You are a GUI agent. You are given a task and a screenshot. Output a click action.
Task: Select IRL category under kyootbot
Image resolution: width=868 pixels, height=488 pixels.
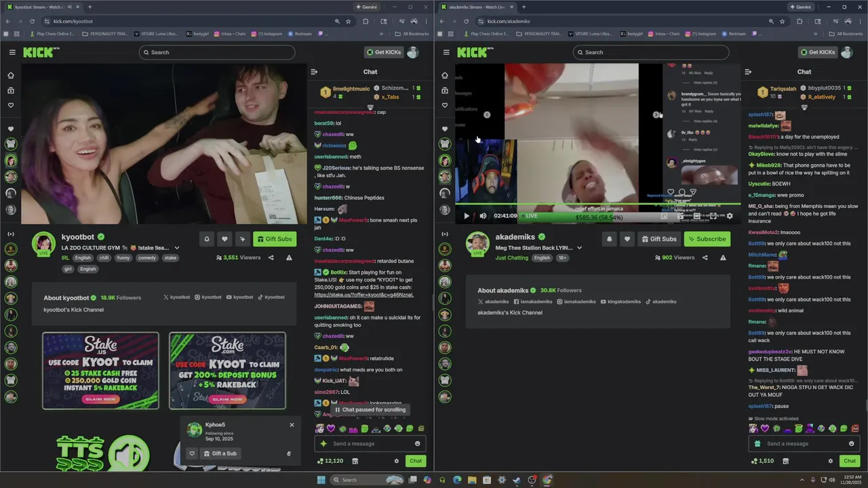[x=65, y=258]
